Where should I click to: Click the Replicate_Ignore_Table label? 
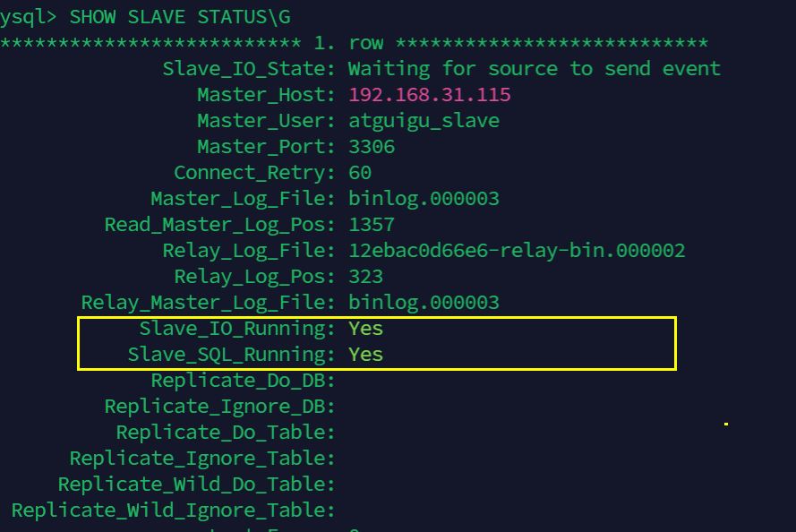point(202,458)
